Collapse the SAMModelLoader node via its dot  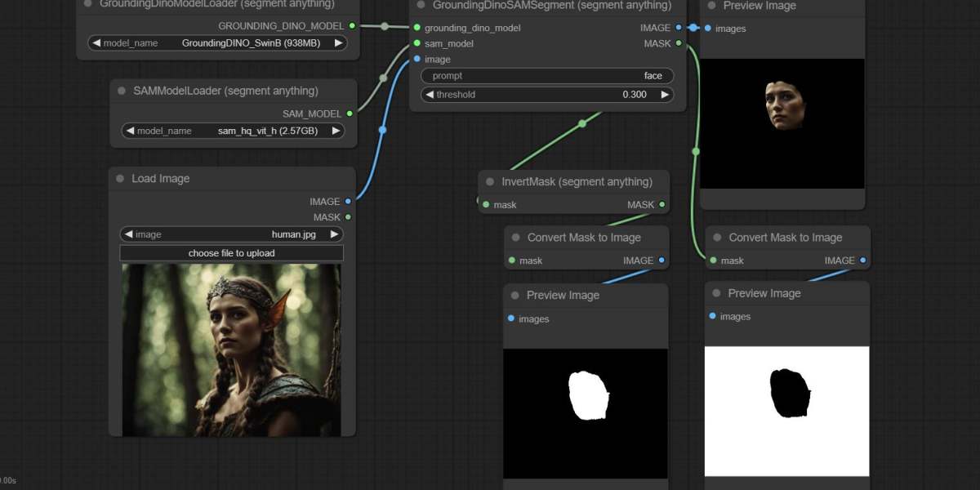point(122,91)
